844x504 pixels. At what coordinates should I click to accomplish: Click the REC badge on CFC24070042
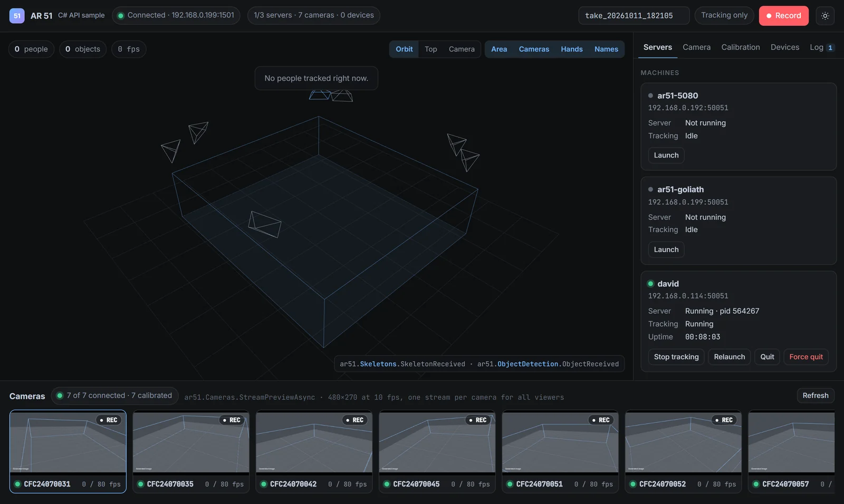pyautogui.click(x=355, y=420)
